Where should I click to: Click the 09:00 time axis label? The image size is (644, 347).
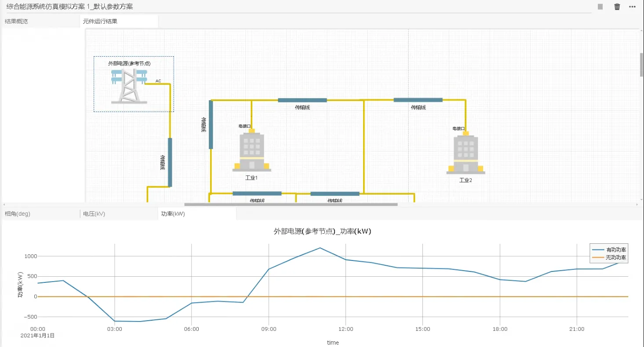pos(269,329)
